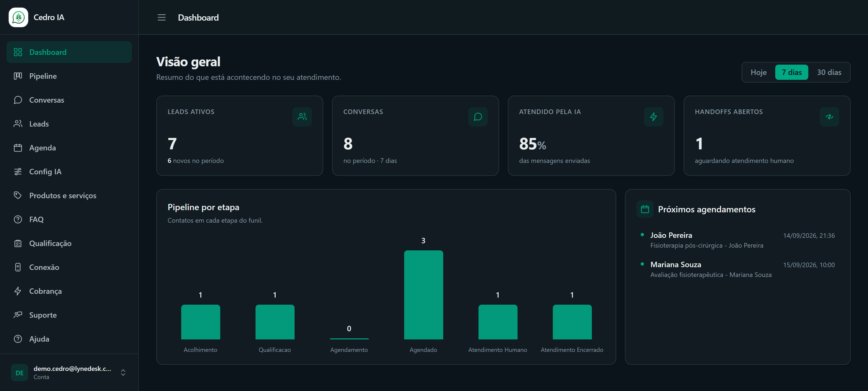Click the Agendamento label under the chart
868x391 pixels.
(349, 350)
